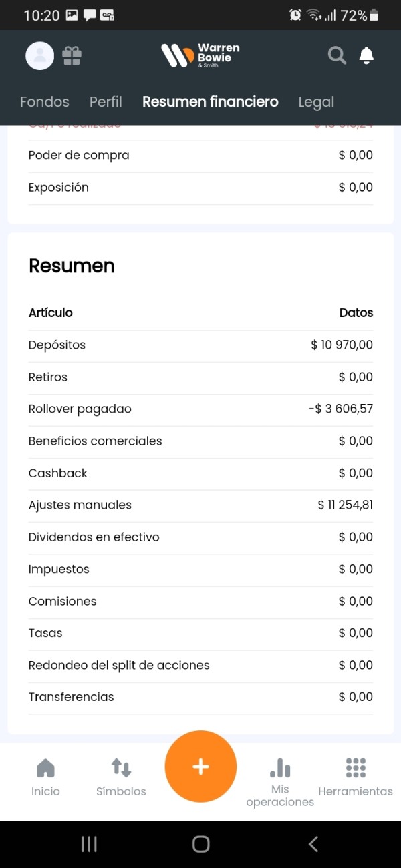This screenshot has width=401, height=868.
Task: Open search with the magnifier icon
Action: tap(337, 56)
